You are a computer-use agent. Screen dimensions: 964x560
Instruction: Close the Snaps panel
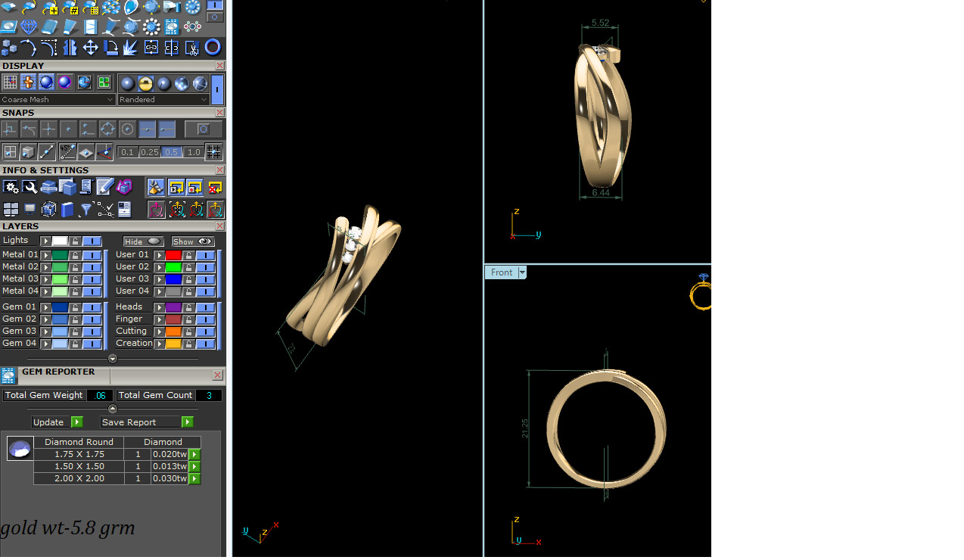click(x=219, y=113)
